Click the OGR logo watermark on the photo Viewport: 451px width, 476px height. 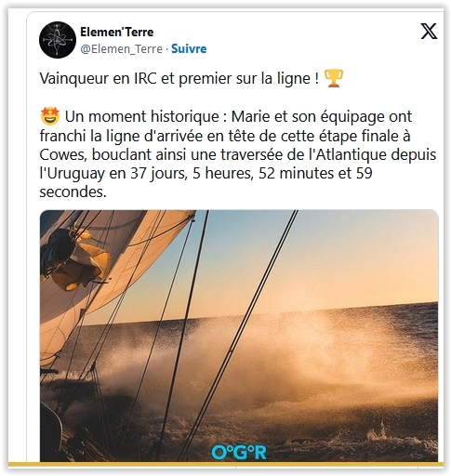coord(239,453)
